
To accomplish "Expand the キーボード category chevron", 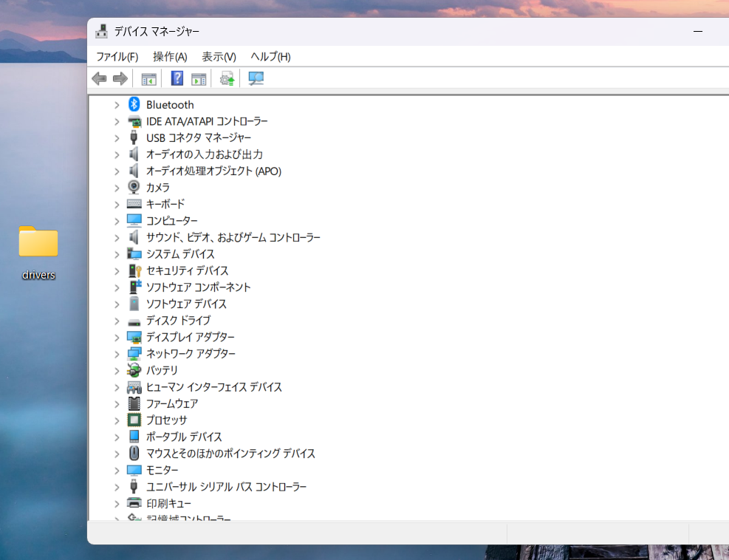I will point(117,205).
